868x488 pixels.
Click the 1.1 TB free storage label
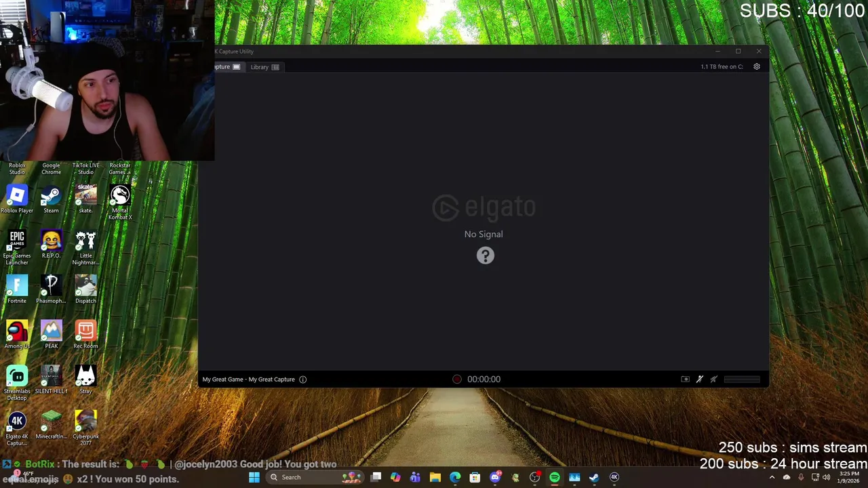(x=722, y=66)
